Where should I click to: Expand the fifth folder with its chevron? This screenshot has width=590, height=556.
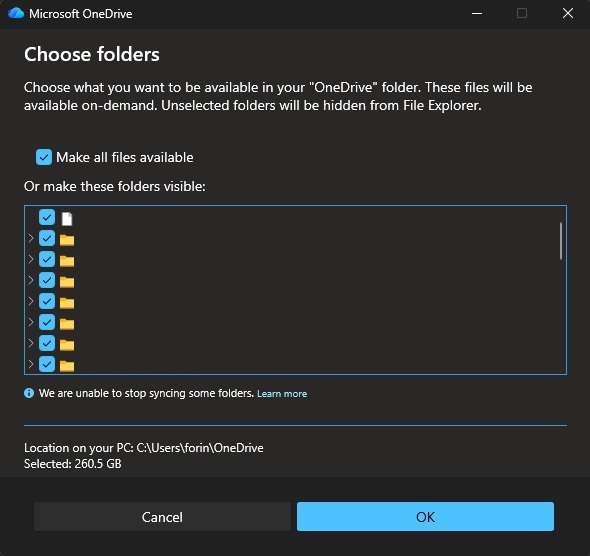(31, 322)
